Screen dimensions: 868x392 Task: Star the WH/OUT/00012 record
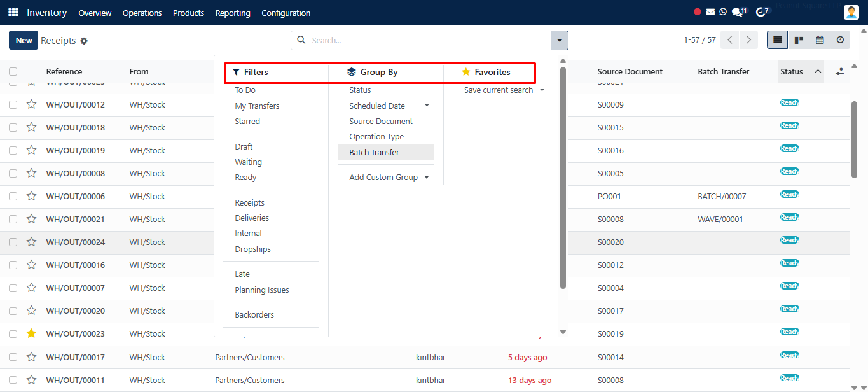31,104
